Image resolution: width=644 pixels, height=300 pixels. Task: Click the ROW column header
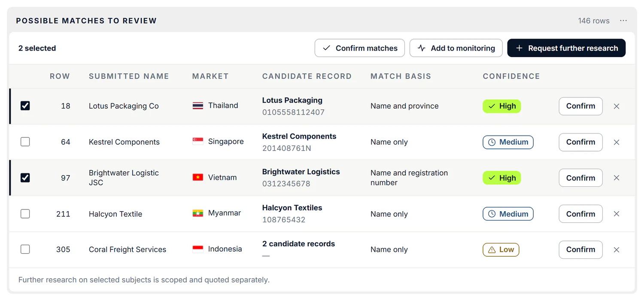60,76
